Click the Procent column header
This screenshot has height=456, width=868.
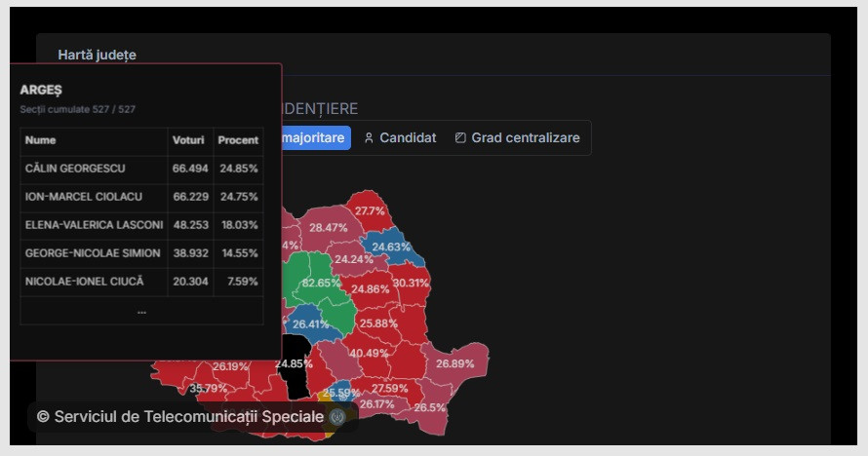[238, 140]
